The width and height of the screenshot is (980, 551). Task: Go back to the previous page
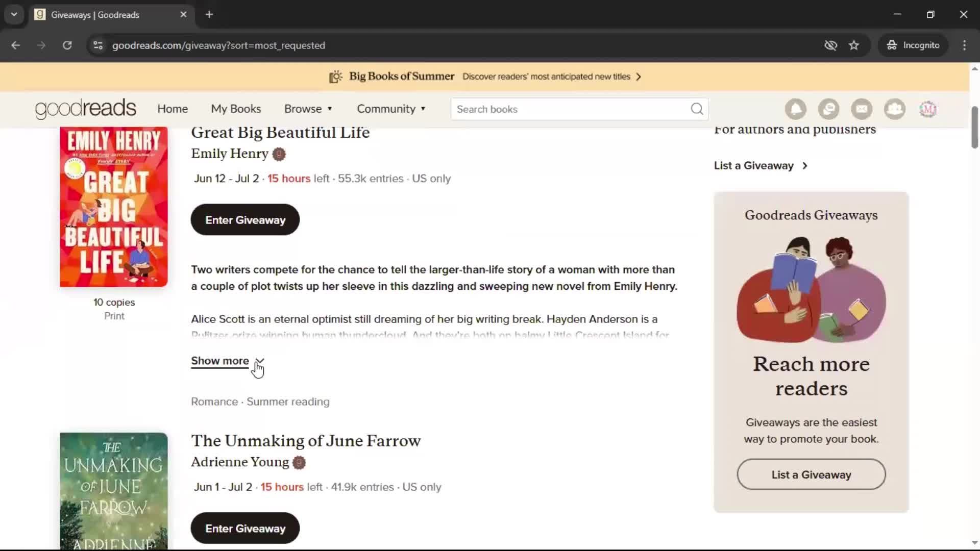click(16, 45)
